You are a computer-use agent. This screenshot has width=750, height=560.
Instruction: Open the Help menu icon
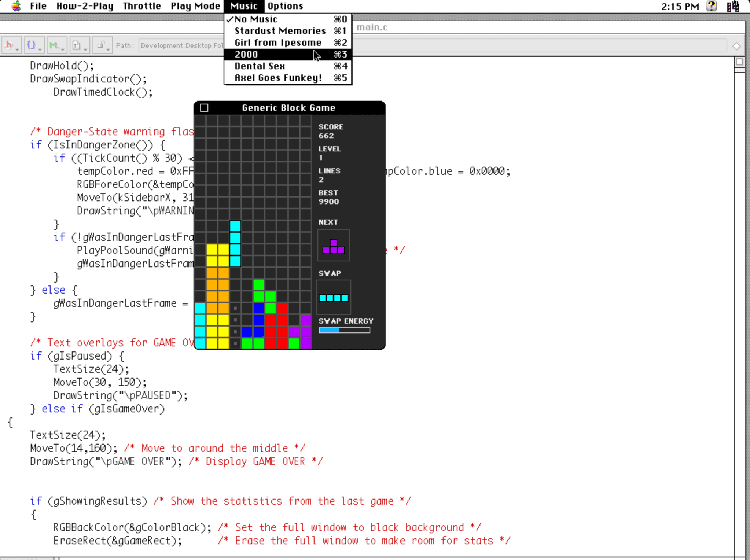712,6
